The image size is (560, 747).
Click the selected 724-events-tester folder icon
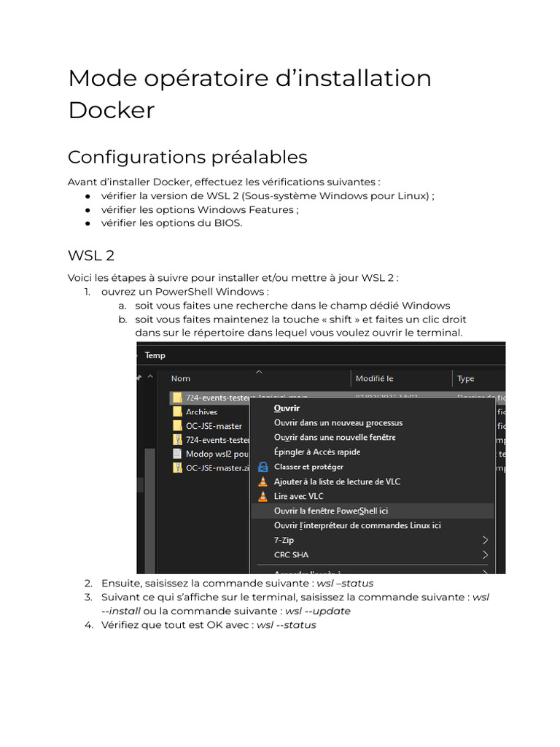(x=177, y=398)
